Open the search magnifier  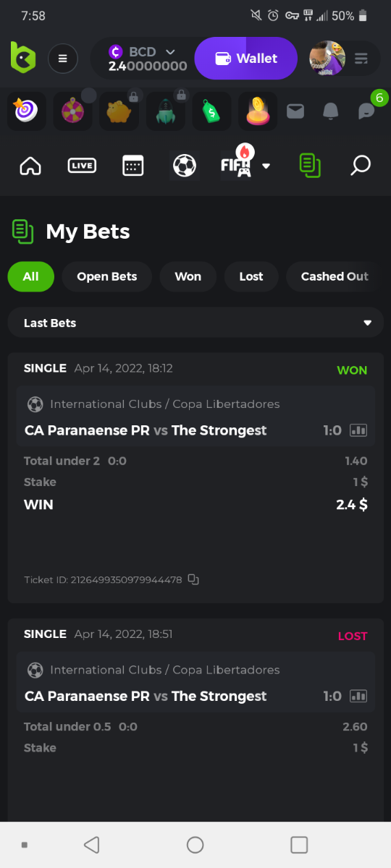(361, 166)
